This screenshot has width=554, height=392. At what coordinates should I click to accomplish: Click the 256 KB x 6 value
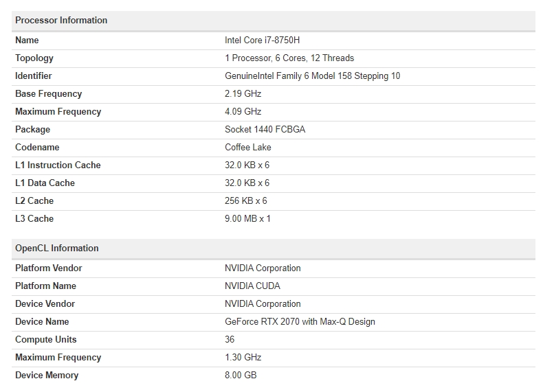click(x=245, y=201)
